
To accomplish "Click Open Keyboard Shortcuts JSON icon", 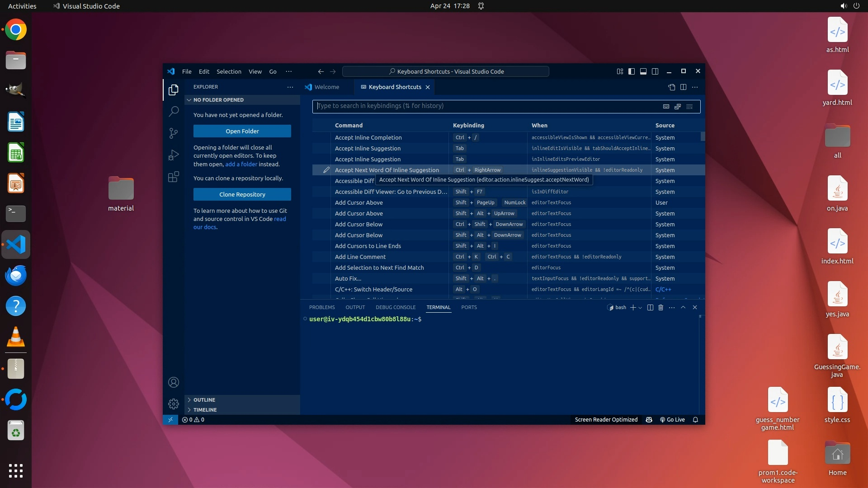I will point(671,87).
